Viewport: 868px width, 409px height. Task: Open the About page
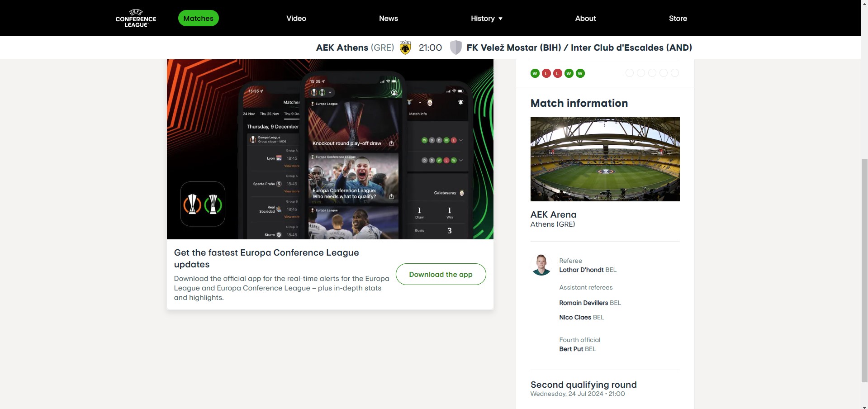click(586, 19)
